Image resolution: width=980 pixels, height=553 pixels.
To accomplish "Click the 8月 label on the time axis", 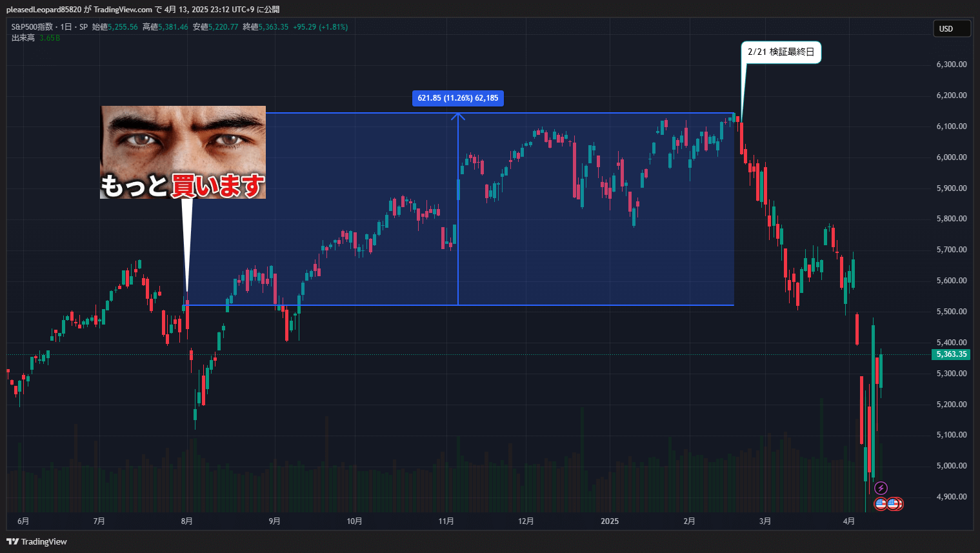I will tap(186, 521).
